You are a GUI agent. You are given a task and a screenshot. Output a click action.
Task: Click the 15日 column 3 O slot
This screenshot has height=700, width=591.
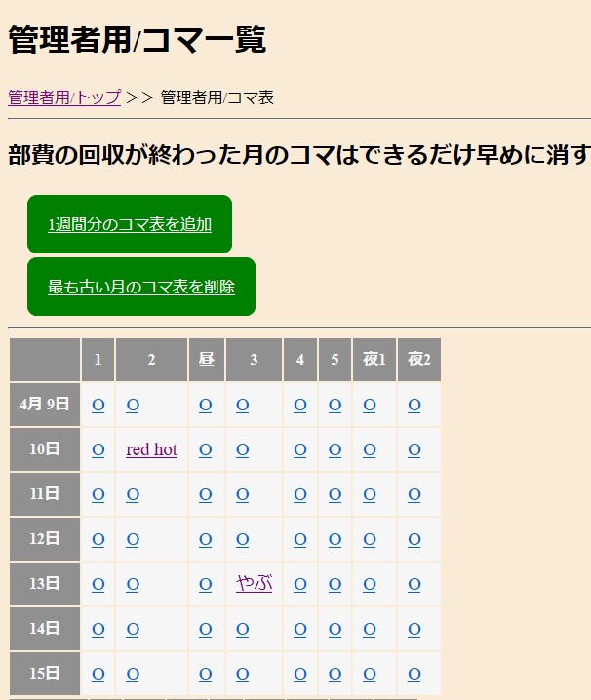(243, 674)
